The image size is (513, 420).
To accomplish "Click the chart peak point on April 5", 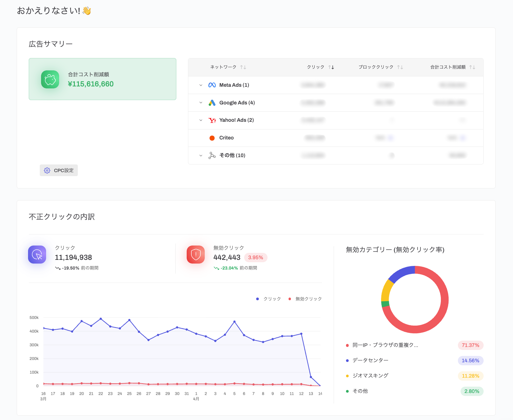I will [234, 322].
